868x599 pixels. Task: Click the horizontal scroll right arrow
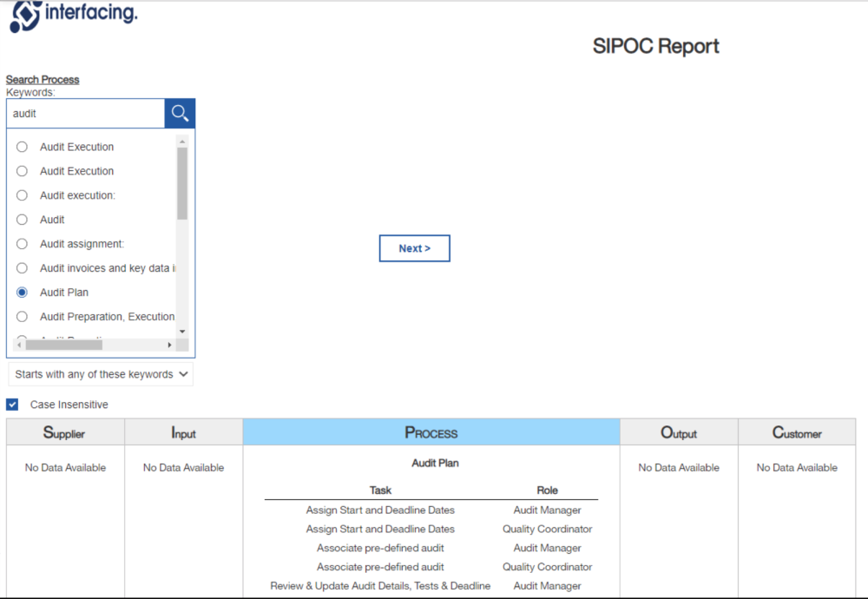tap(169, 345)
